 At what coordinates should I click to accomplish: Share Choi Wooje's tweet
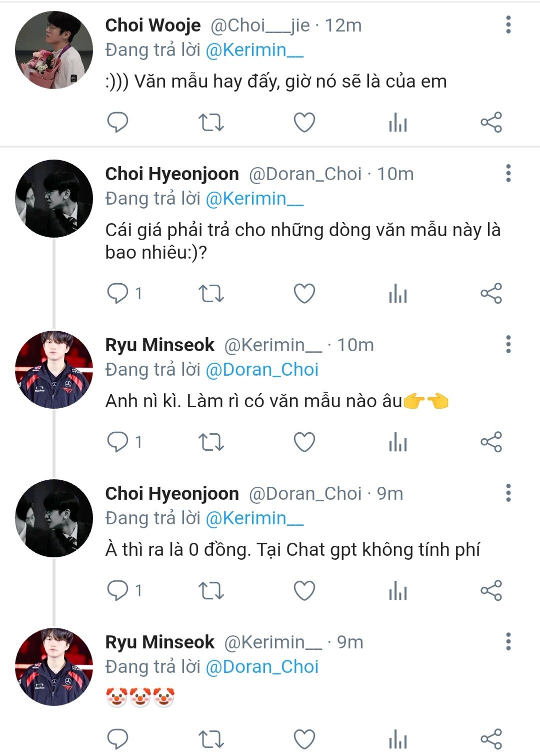(491, 122)
